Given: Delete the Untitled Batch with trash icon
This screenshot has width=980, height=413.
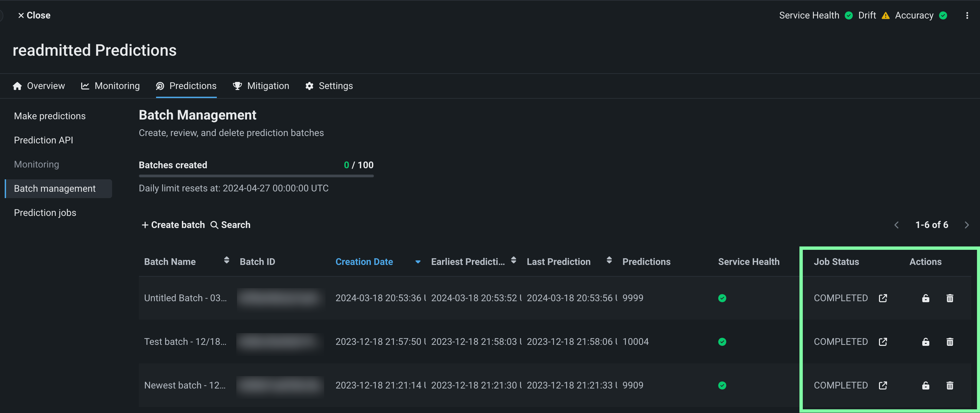Looking at the screenshot, I should [x=949, y=298].
